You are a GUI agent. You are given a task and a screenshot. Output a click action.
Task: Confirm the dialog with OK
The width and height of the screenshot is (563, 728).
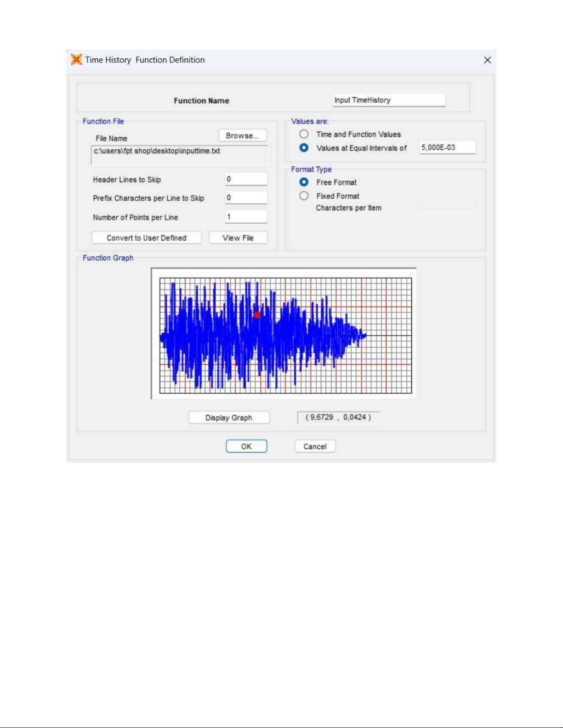pyautogui.click(x=246, y=446)
